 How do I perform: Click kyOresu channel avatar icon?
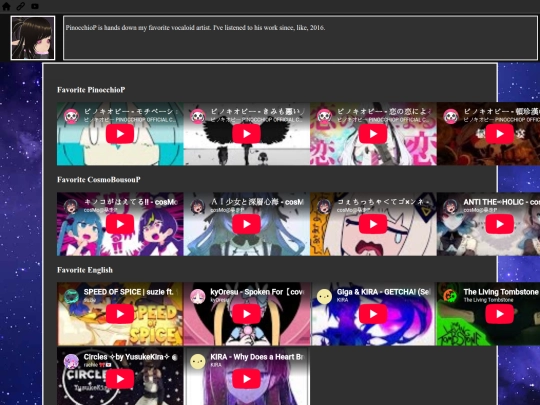pos(198,296)
